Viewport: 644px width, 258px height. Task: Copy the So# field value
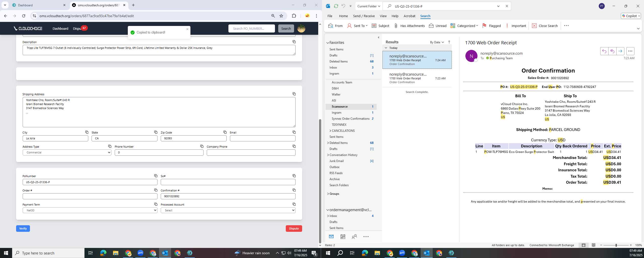click(294, 176)
